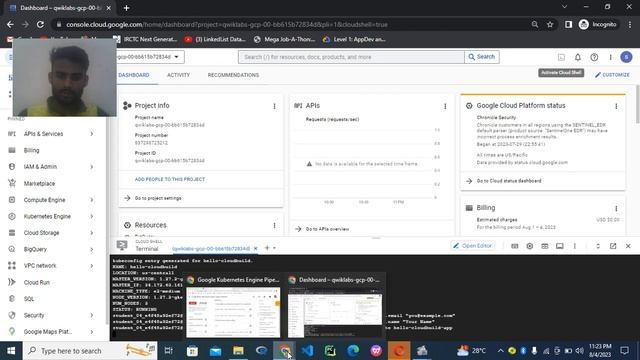Open the help question-mark icon

pos(594,57)
